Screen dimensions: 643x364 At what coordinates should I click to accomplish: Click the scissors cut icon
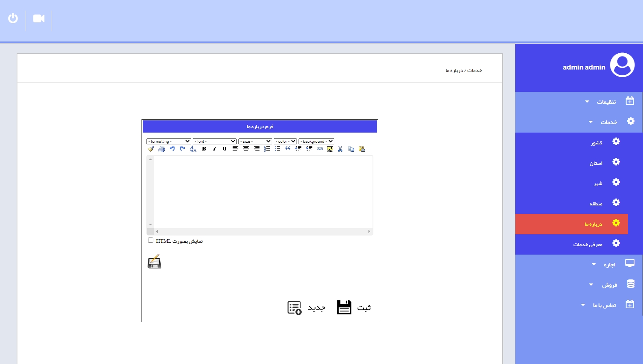[x=340, y=149]
